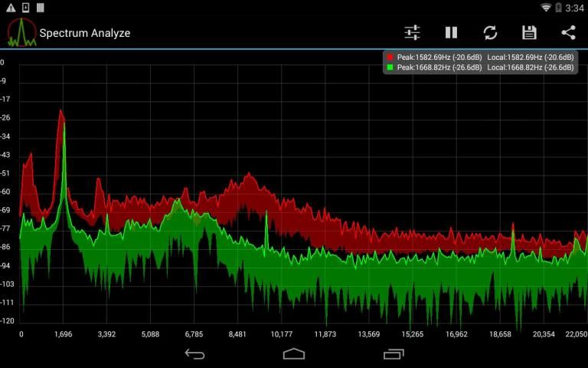
Task: Open the recent apps overview
Action: click(394, 353)
